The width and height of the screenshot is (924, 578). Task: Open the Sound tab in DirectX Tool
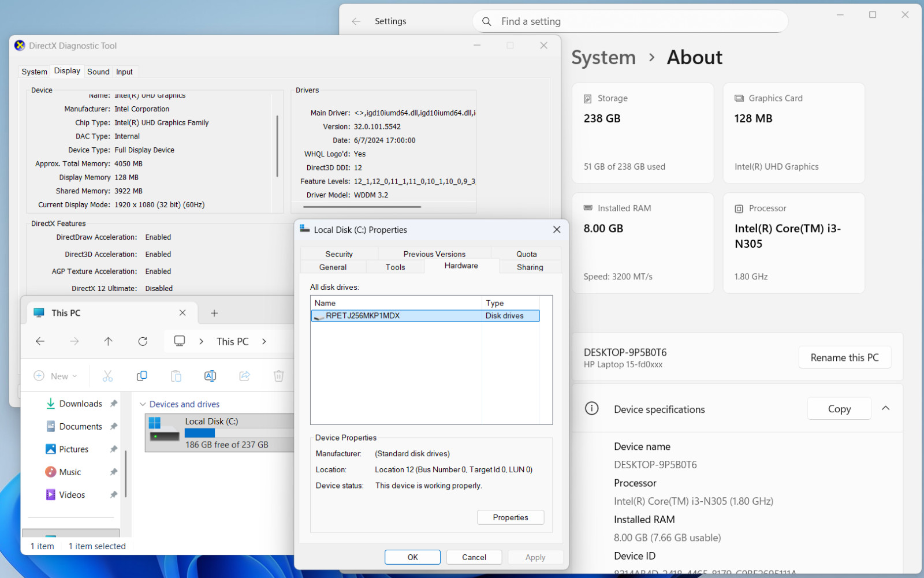[x=98, y=72]
